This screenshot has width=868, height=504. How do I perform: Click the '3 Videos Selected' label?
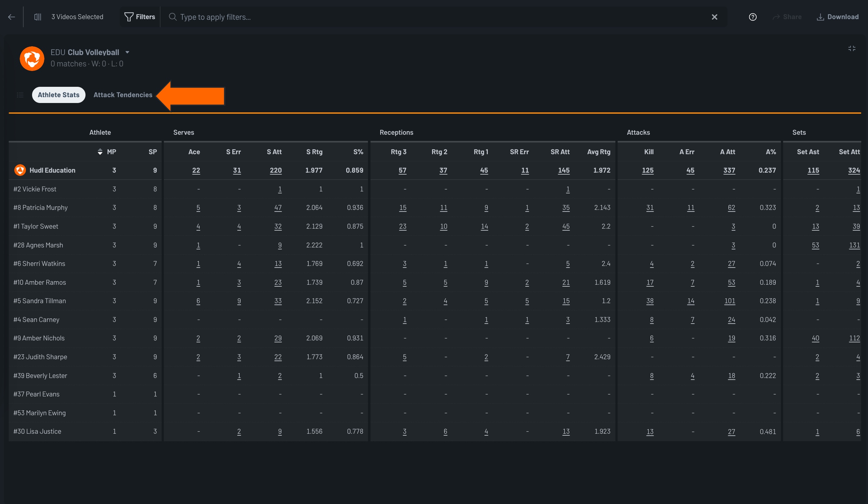(x=77, y=17)
